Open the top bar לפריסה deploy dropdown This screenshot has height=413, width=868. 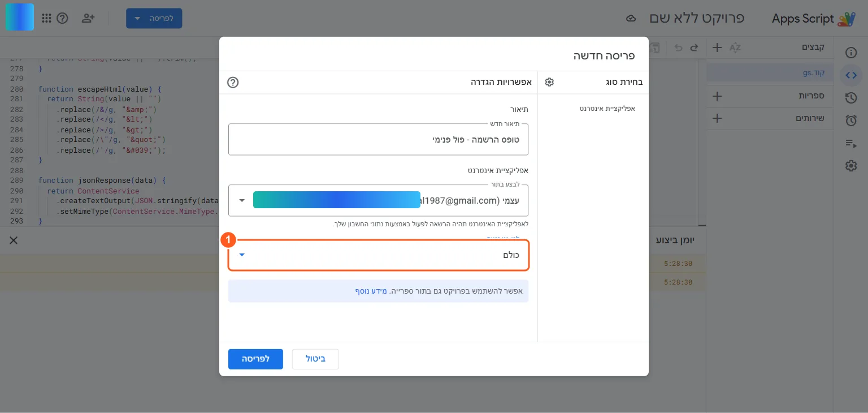click(x=154, y=18)
